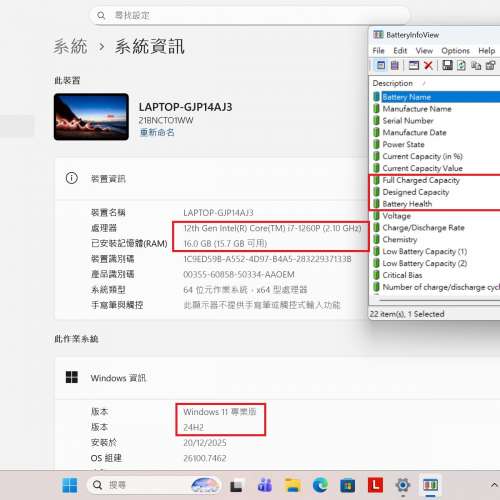500x500 pixels.
Task: Open the red L app on taskbar
Action: (x=375, y=485)
